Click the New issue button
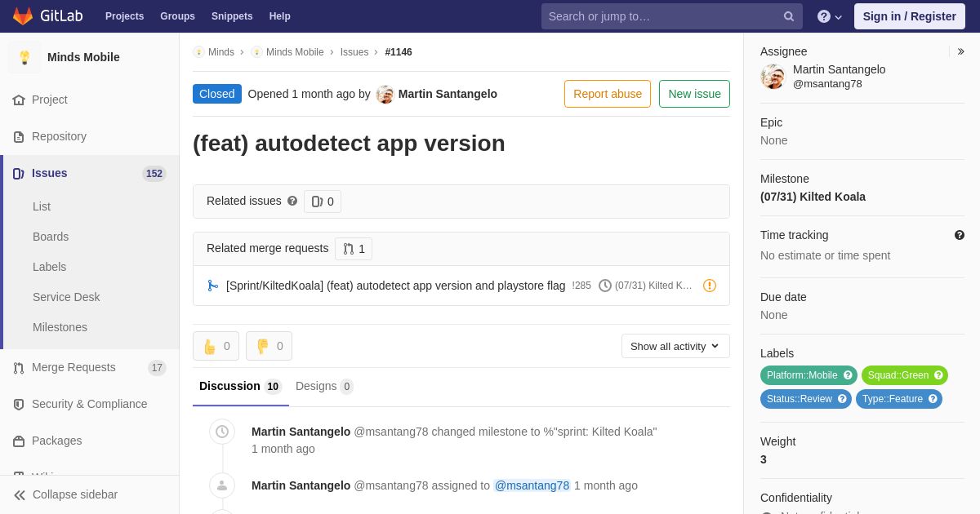The width and height of the screenshot is (980, 514). click(694, 94)
